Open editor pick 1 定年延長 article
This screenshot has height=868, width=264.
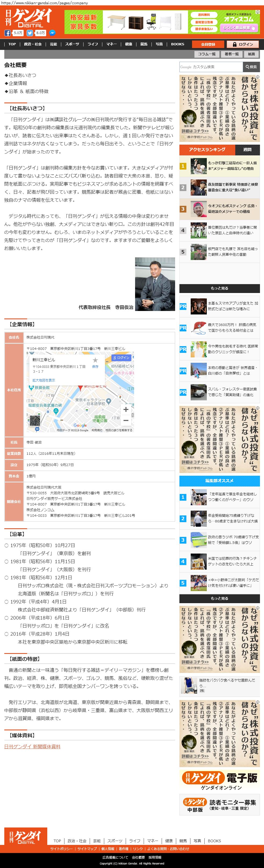219,497
